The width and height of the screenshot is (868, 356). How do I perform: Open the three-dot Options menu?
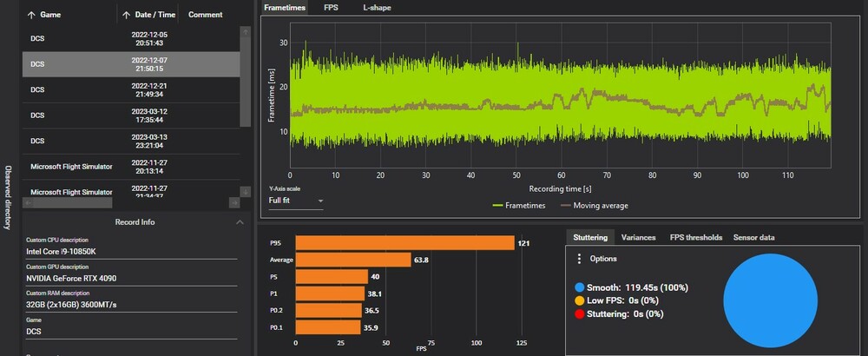pyautogui.click(x=579, y=259)
